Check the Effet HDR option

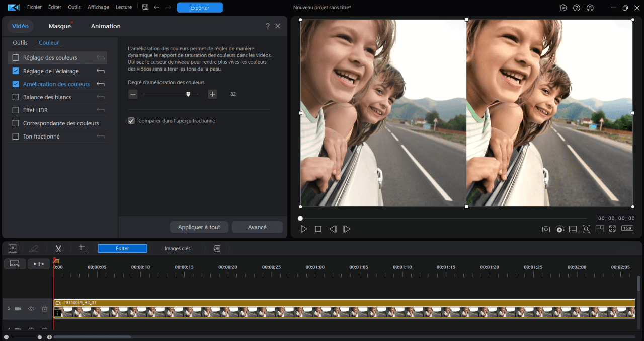pos(16,110)
